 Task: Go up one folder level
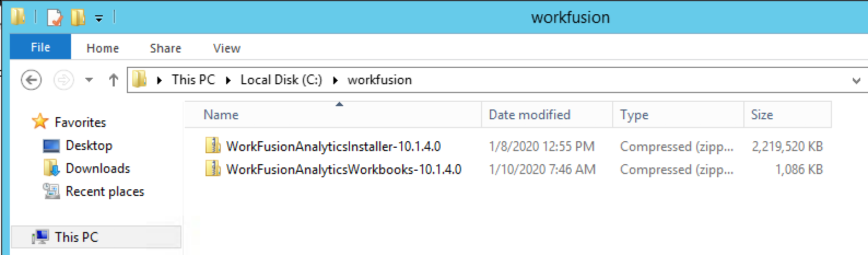tap(113, 80)
